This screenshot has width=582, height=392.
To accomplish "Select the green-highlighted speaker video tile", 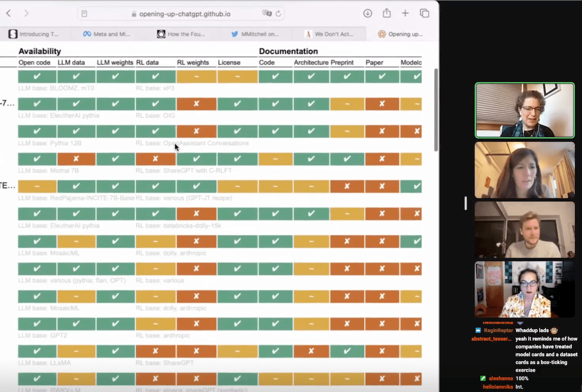I will (524, 110).
